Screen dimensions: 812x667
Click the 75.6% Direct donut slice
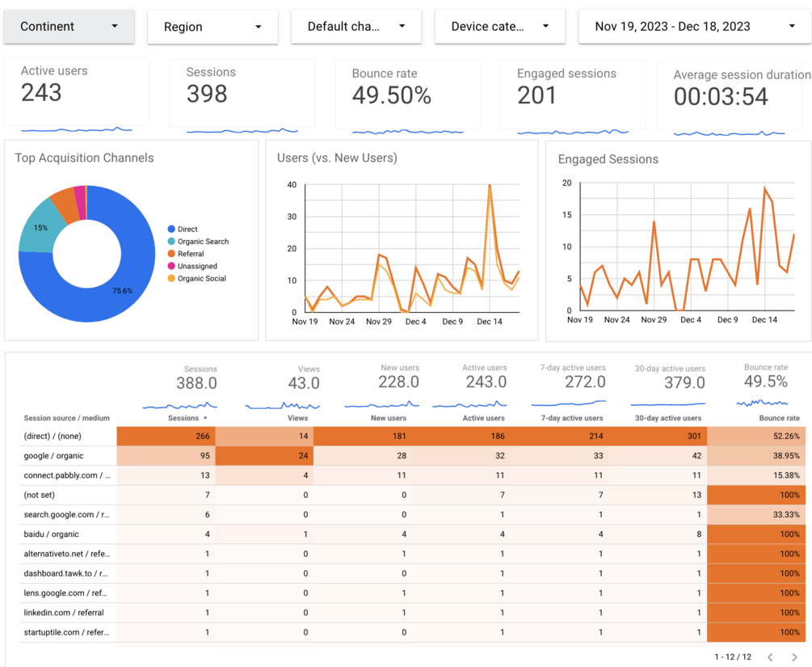pos(122,291)
